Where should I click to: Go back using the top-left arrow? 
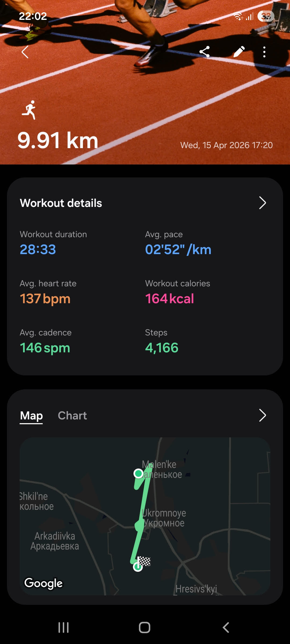coord(25,52)
